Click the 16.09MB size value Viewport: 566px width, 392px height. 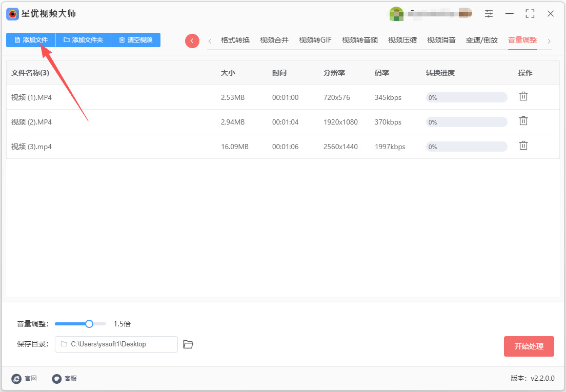235,147
